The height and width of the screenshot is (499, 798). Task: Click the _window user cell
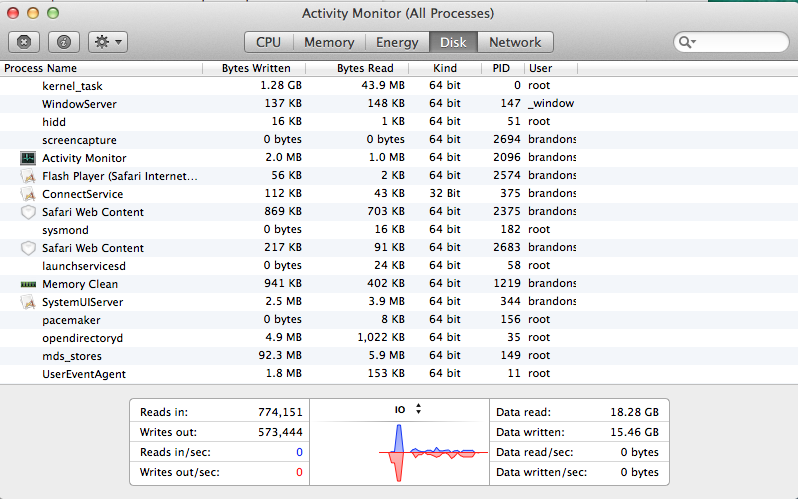[551, 103]
